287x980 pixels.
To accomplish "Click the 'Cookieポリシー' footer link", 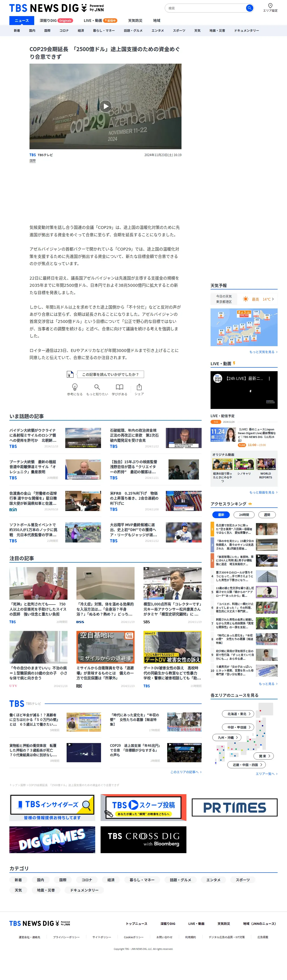I will 134,937.
